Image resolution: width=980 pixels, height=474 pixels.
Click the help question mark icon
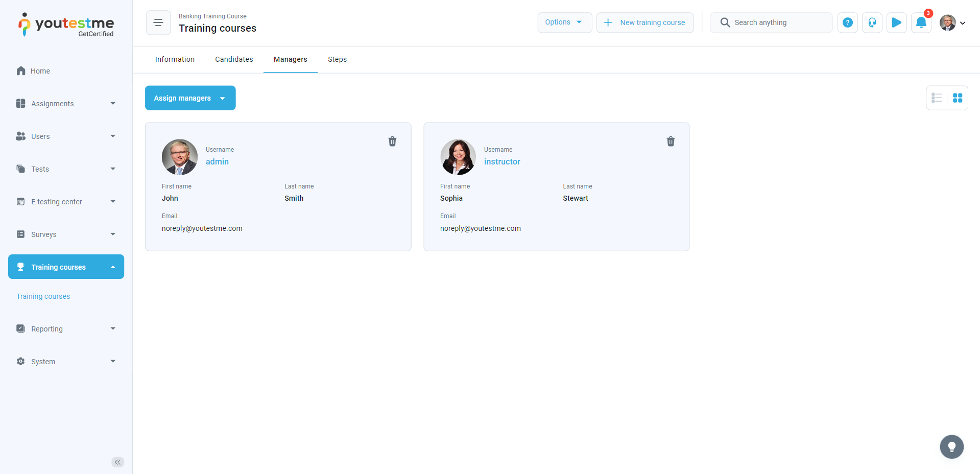[847, 22]
